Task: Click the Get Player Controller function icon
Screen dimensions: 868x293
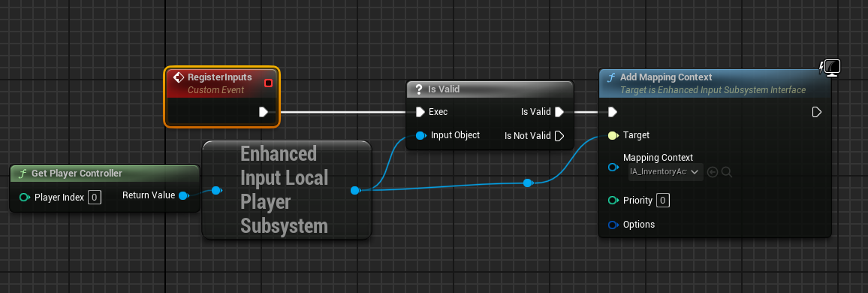Action: (22, 174)
